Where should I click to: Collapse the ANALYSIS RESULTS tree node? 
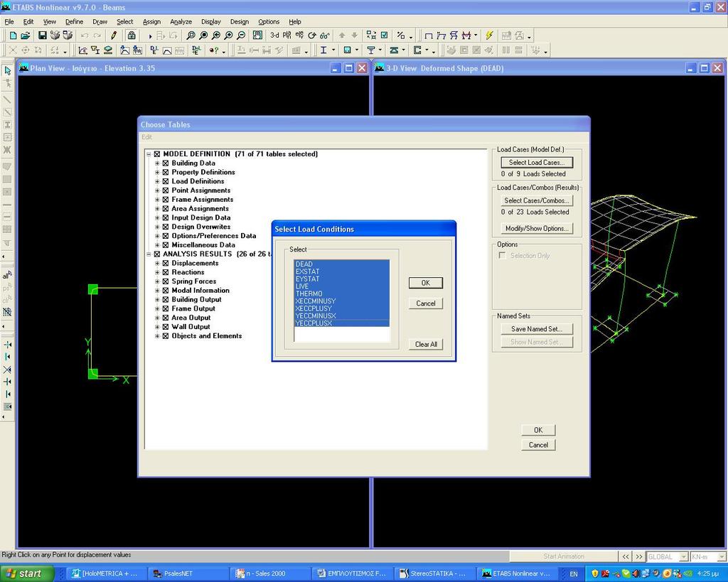[149, 254]
